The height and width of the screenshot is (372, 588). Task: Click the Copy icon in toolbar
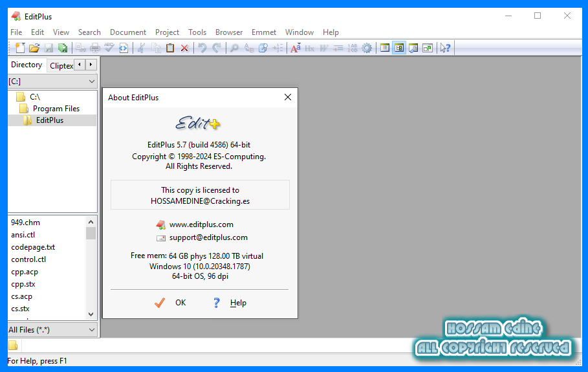(x=156, y=48)
